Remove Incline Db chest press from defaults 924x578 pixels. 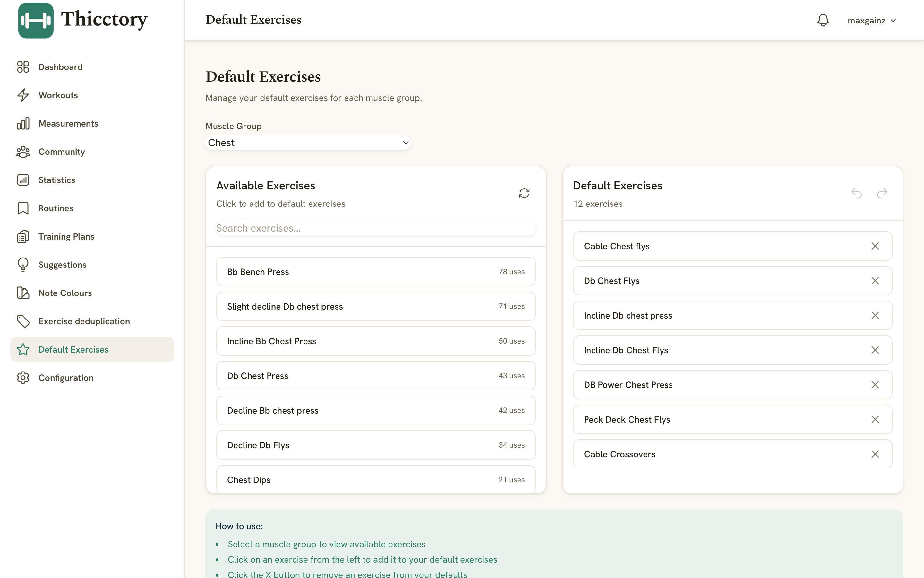point(875,315)
